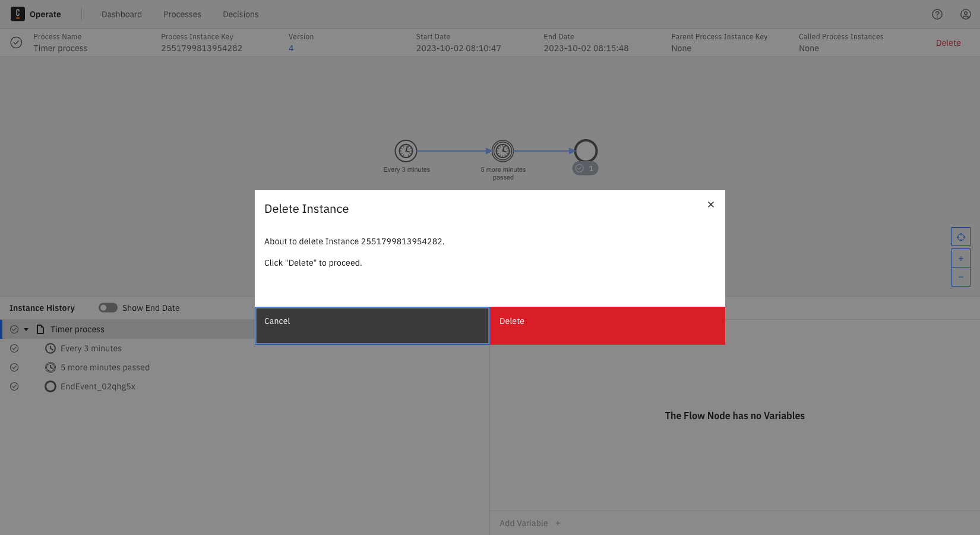This screenshot has width=980, height=535.
Task: Click clock icon of '5 more minutes passed' row
Action: tap(50, 367)
